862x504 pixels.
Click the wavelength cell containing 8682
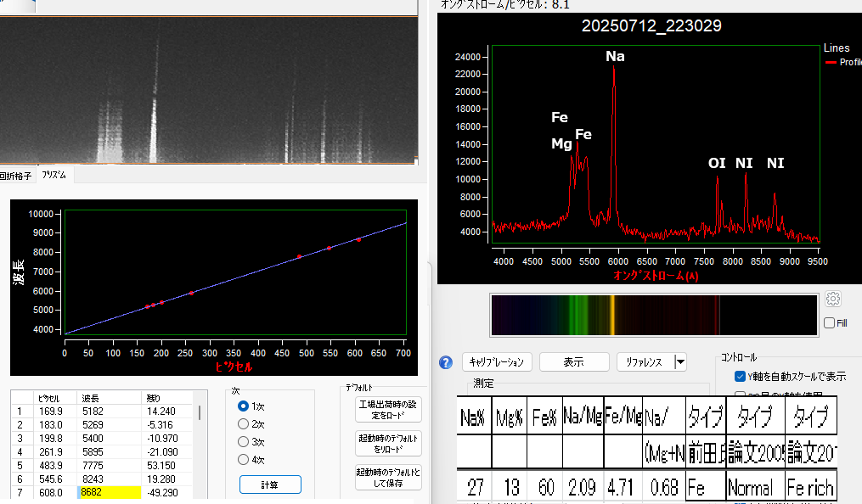[x=109, y=492]
